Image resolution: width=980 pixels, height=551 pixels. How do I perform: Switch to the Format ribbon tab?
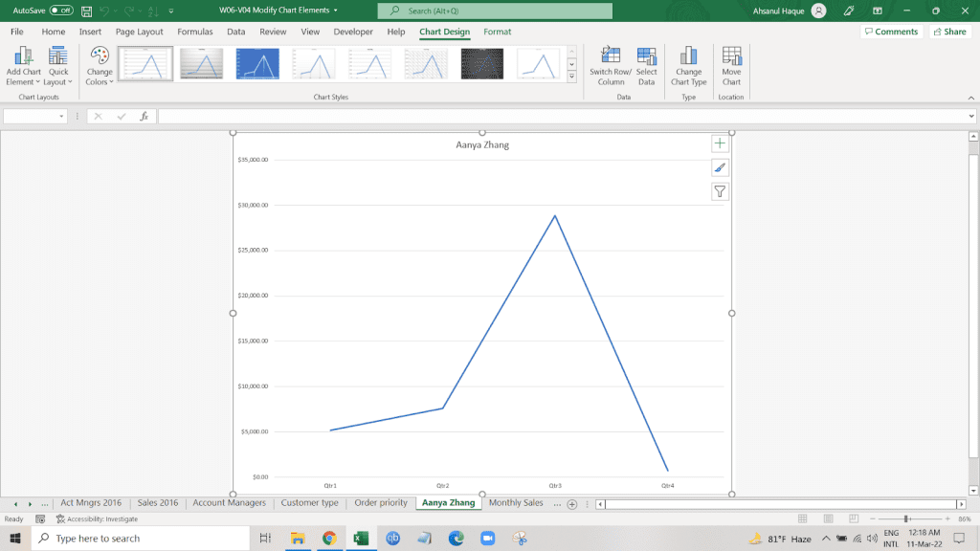[x=497, y=32]
